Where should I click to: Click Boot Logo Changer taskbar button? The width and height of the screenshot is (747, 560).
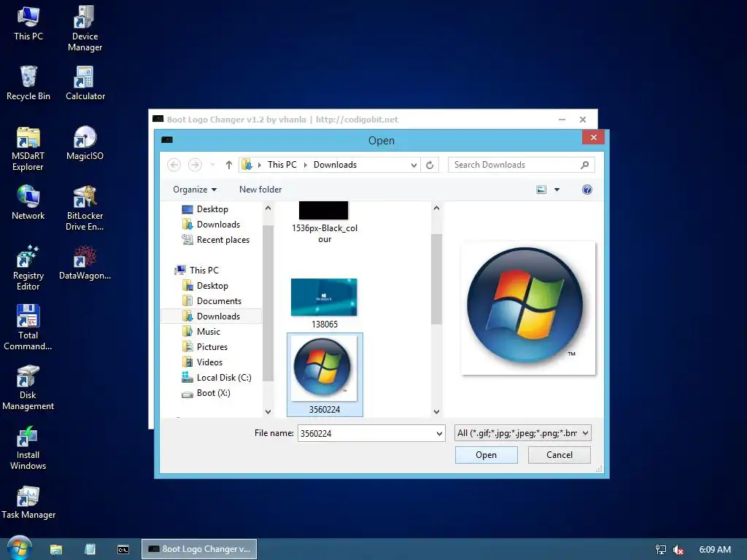[x=199, y=549]
